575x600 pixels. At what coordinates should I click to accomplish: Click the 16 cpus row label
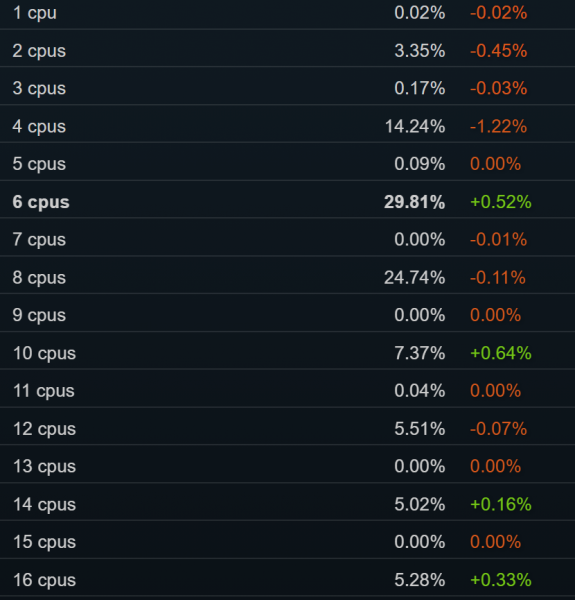[44, 580]
